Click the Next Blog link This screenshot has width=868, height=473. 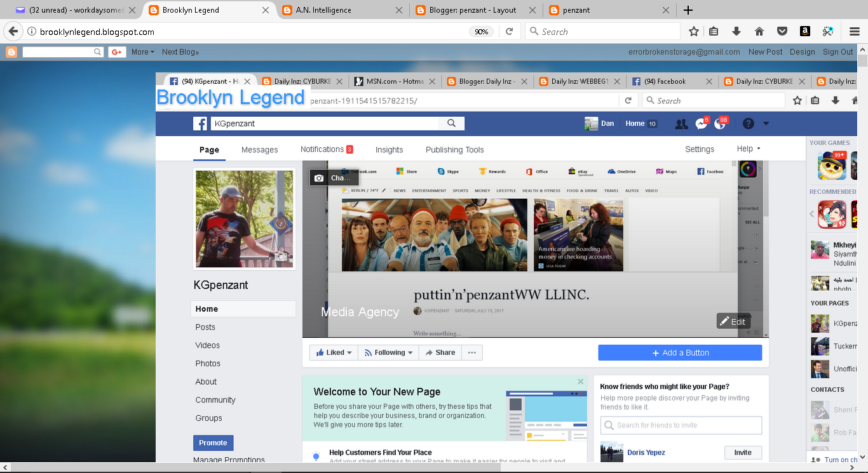click(x=180, y=52)
